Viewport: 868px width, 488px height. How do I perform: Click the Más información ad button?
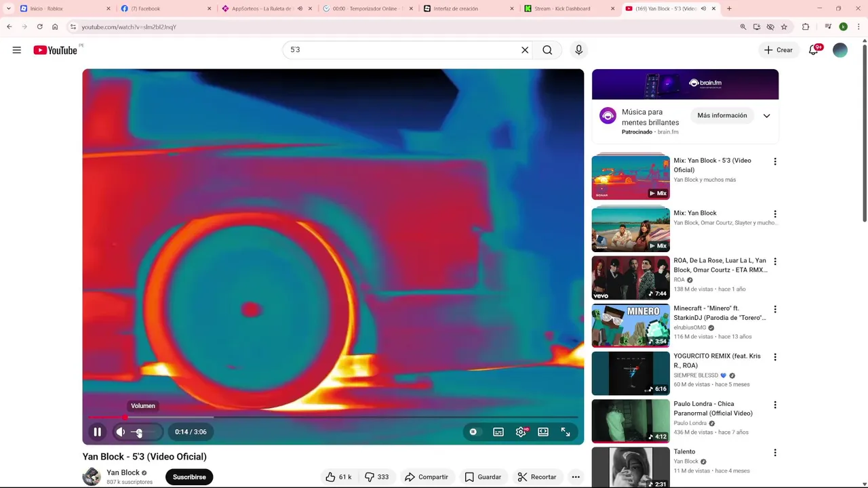(x=722, y=115)
